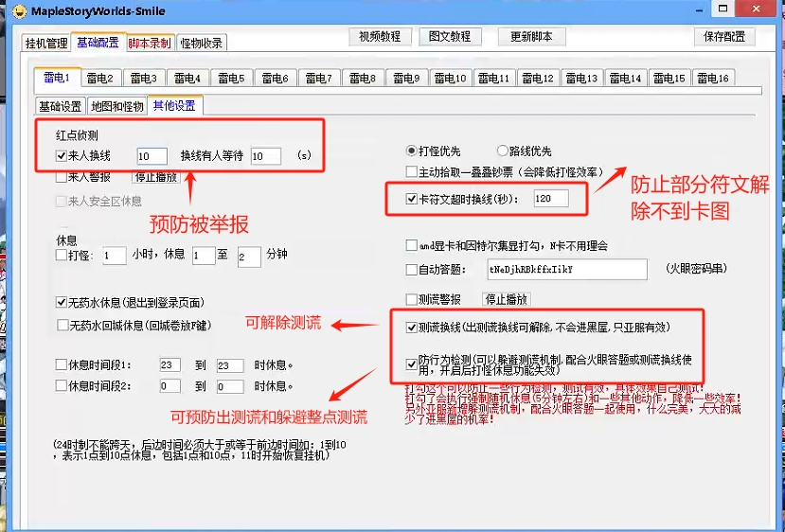The width and height of the screenshot is (785, 532).
Task: Enable the 自动答题 checkbox
Action: click(412, 270)
